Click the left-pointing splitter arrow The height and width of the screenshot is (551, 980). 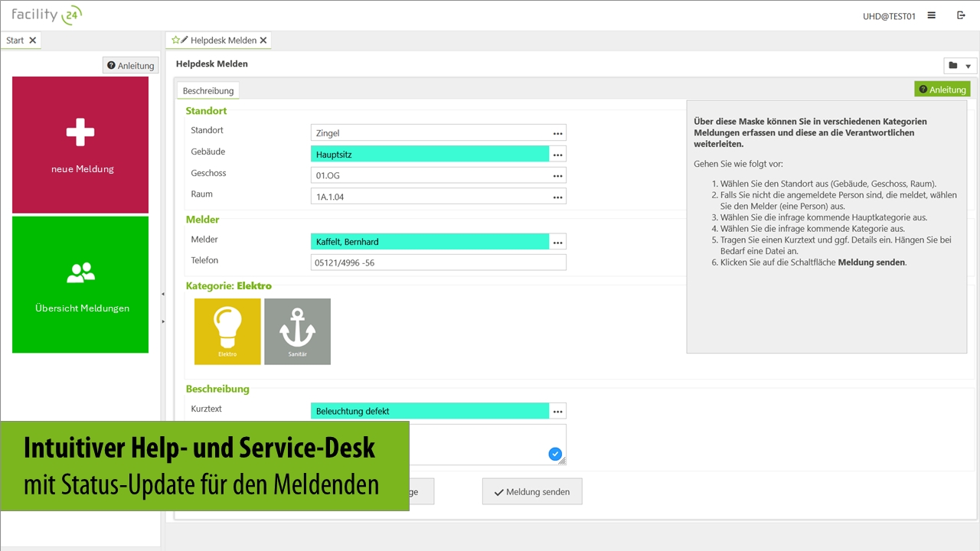(162, 294)
